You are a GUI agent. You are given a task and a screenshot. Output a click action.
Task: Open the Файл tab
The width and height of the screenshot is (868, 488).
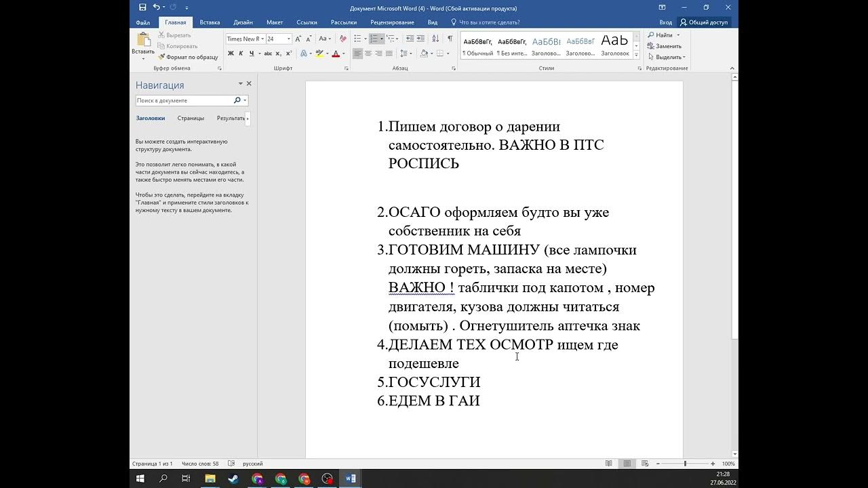(142, 22)
